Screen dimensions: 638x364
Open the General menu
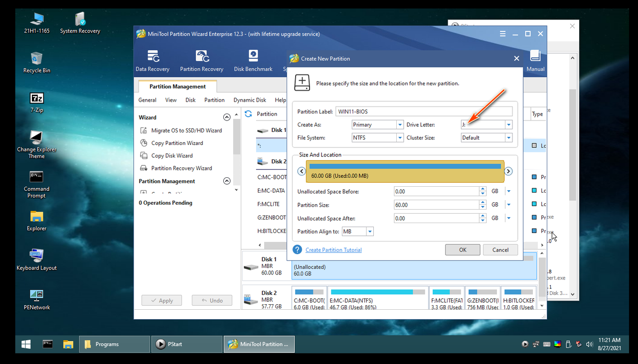click(148, 100)
